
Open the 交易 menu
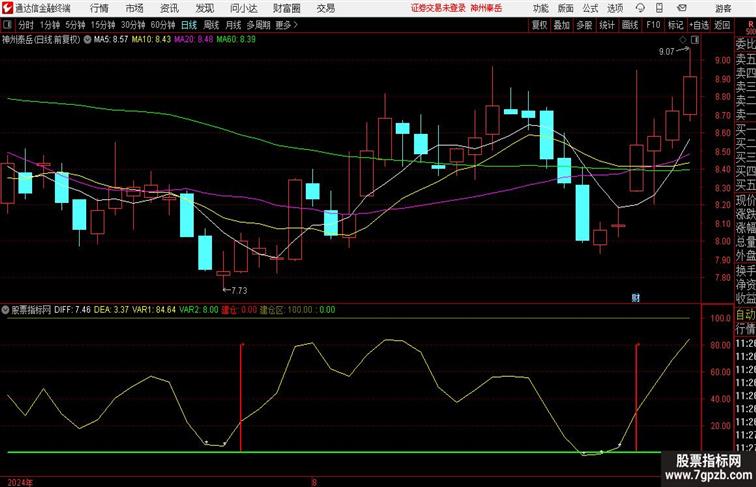tap(326, 8)
